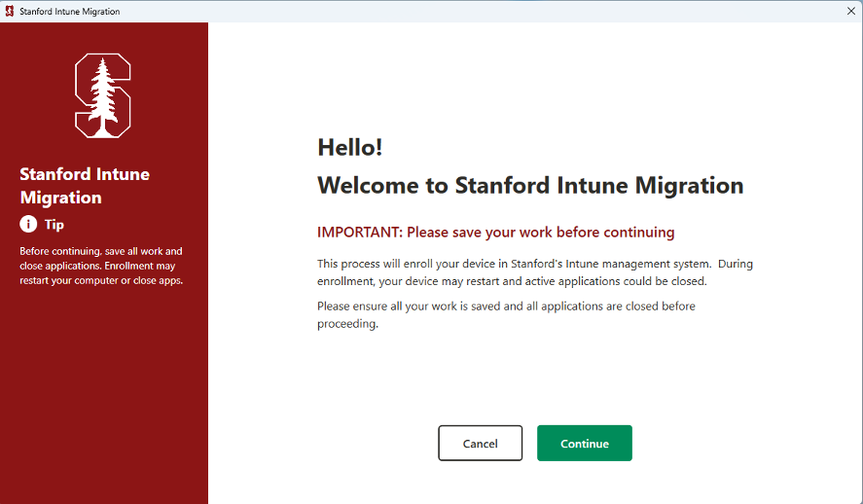
Task: Close the Stanford Intune Migration window
Action: coord(851,10)
